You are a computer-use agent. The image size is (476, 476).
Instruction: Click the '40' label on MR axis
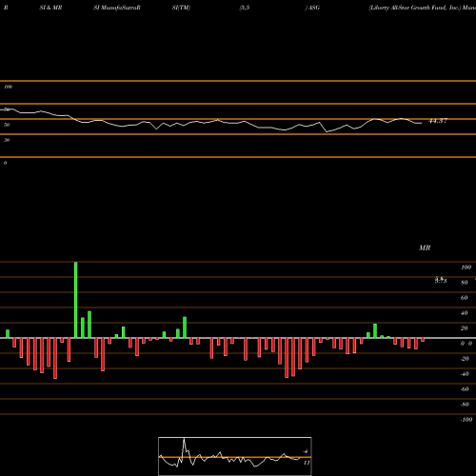(465, 313)
